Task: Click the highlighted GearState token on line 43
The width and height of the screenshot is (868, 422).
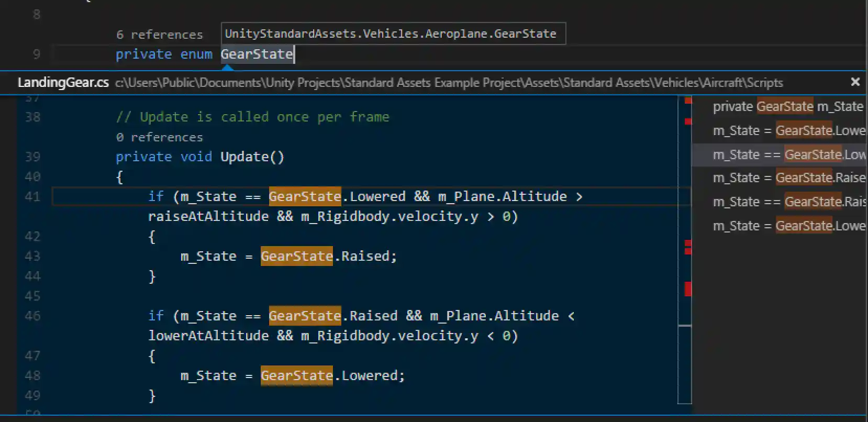Action: (x=296, y=256)
